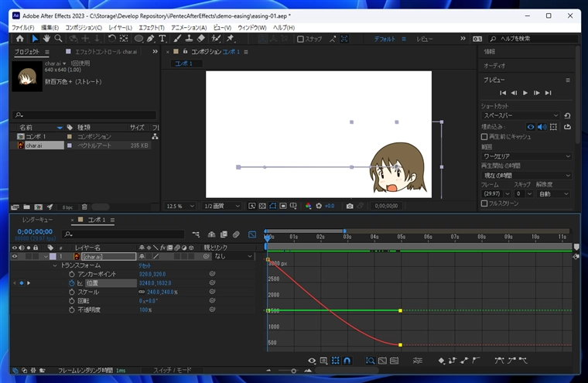
Task: Select the Zoom magnifier tool
Action: click(58, 38)
